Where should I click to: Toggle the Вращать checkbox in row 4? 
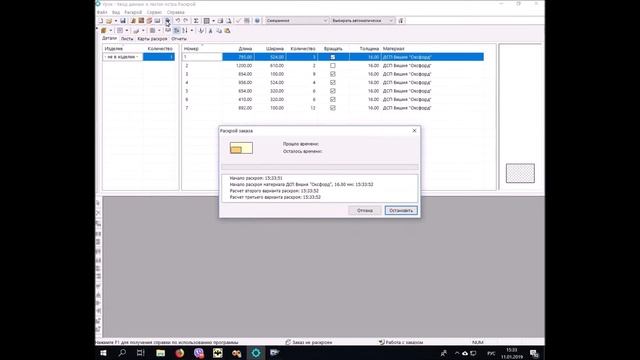(333, 82)
